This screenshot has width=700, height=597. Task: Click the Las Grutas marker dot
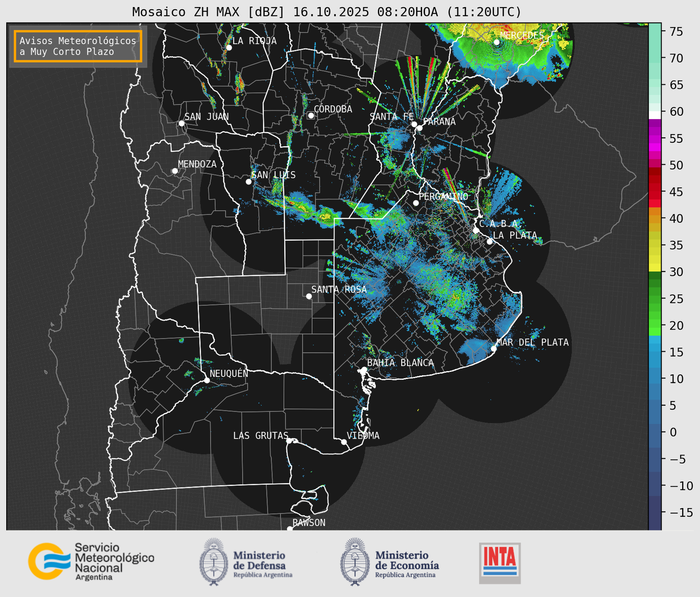pos(289,440)
